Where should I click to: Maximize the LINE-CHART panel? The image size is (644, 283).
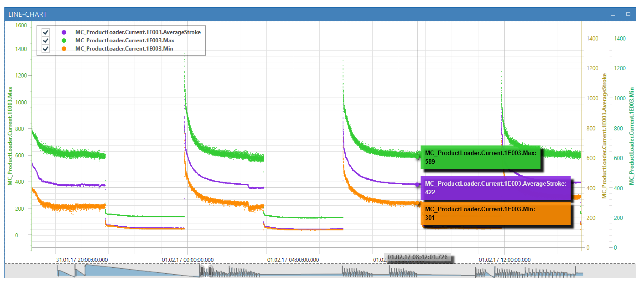[x=628, y=14]
